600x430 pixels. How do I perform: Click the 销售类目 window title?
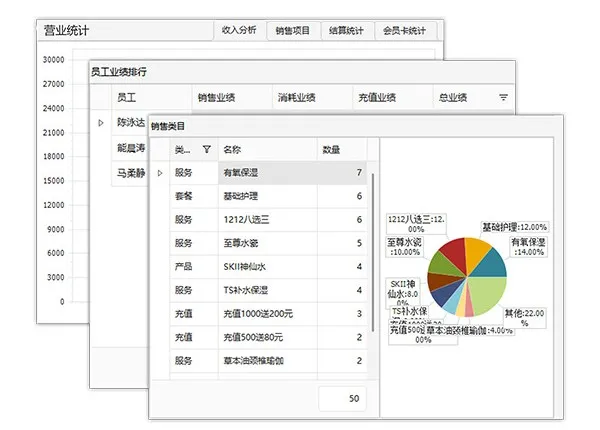[168, 126]
